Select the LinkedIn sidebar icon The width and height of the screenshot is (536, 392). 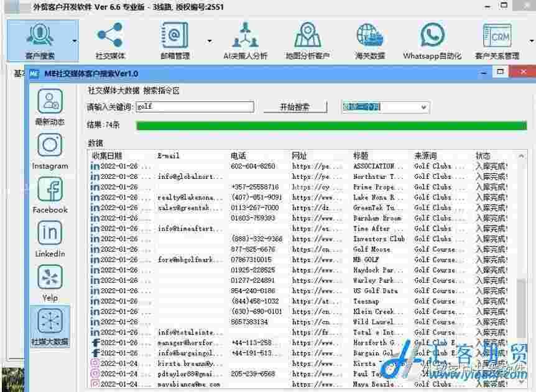[50, 239]
